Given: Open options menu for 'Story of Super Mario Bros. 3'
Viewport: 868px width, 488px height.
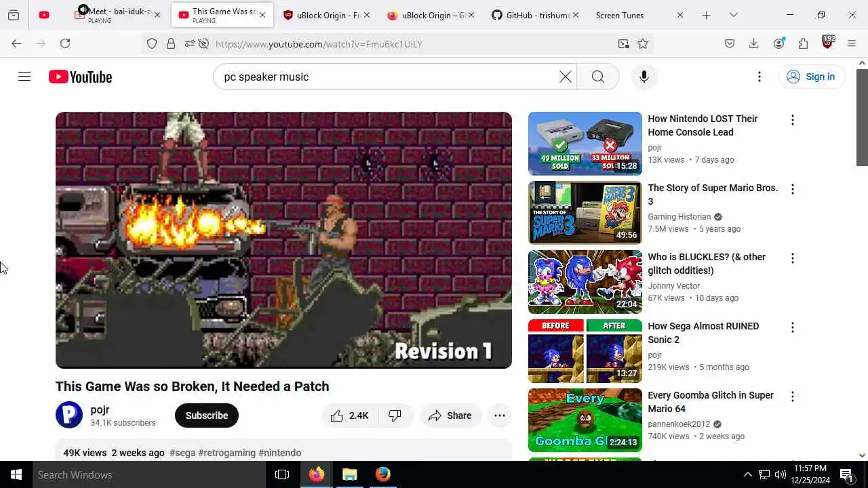Looking at the screenshot, I should [x=792, y=189].
